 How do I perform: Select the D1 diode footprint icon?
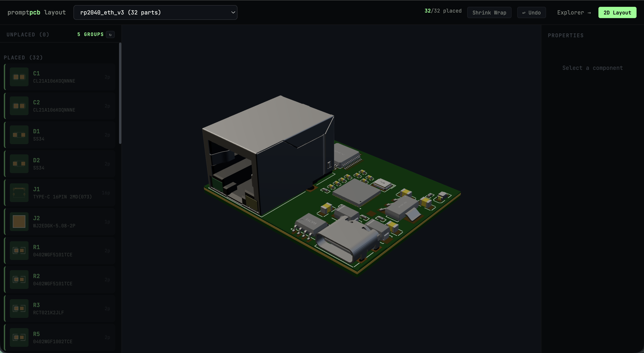[x=19, y=135]
